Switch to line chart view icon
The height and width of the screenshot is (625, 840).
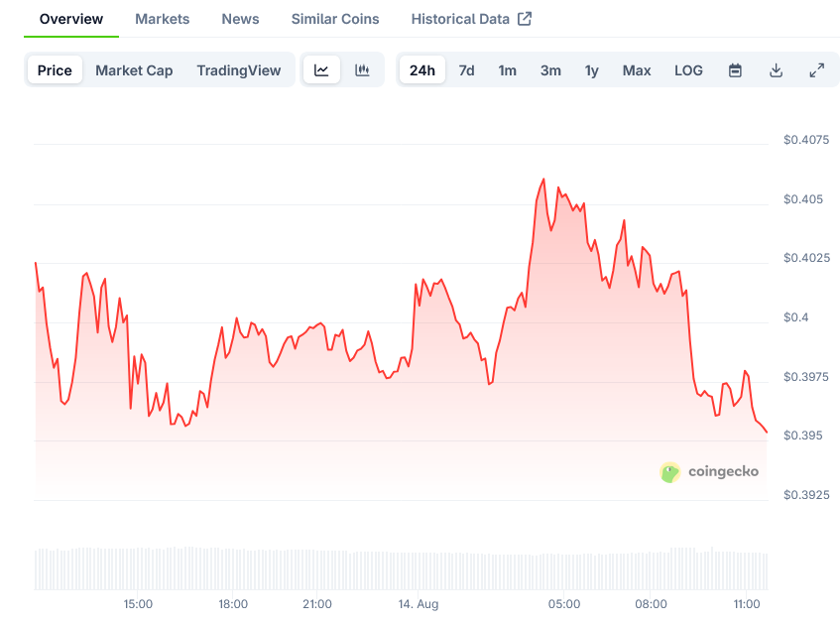321,70
